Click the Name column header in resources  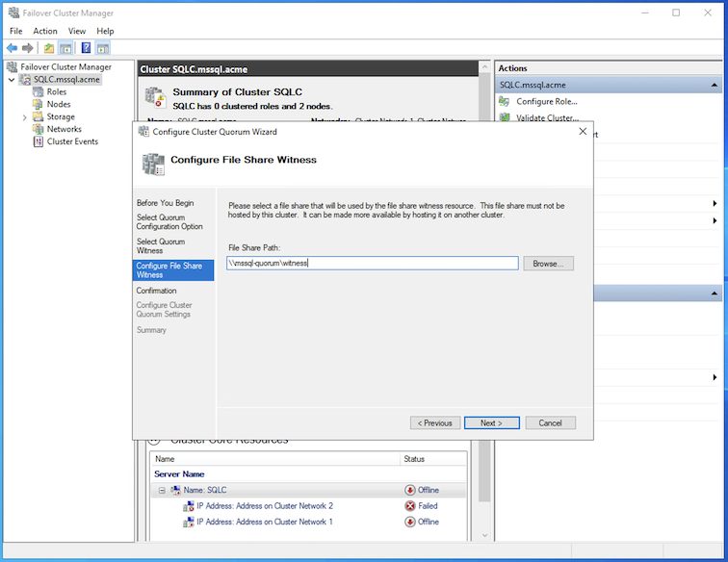pos(275,459)
